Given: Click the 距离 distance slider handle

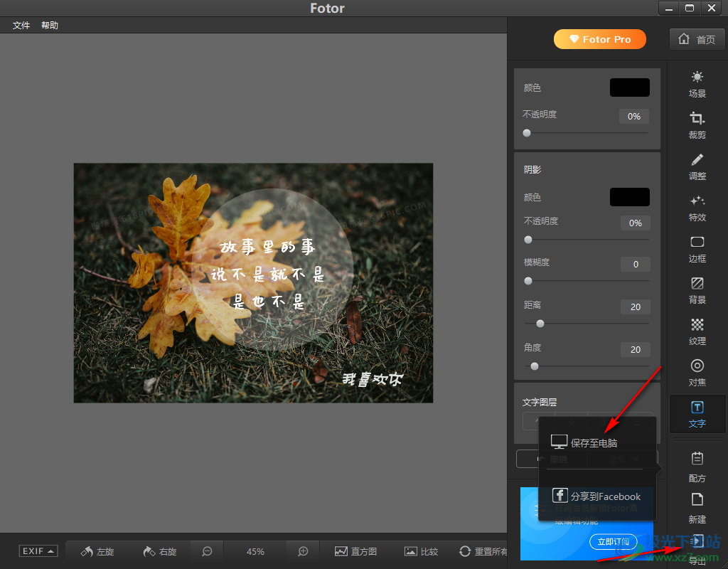Looking at the screenshot, I should click(x=540, y=324).
